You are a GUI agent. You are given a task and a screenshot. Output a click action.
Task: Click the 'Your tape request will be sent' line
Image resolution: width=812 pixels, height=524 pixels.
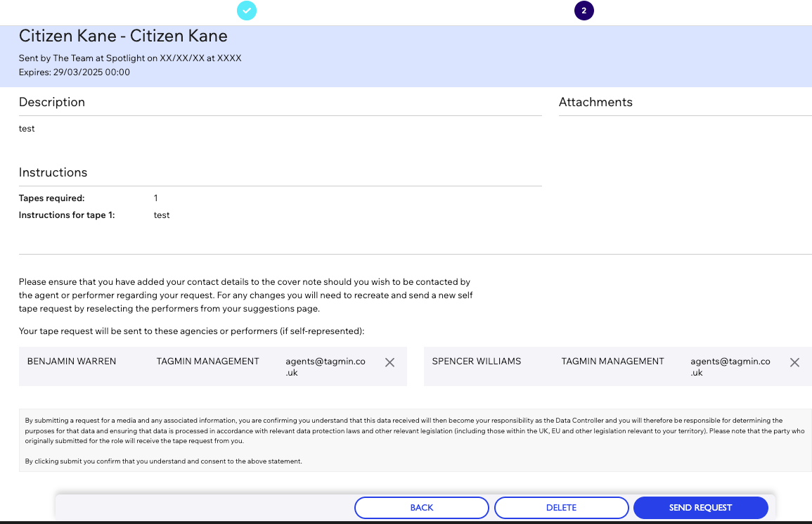tap(192, 331)
